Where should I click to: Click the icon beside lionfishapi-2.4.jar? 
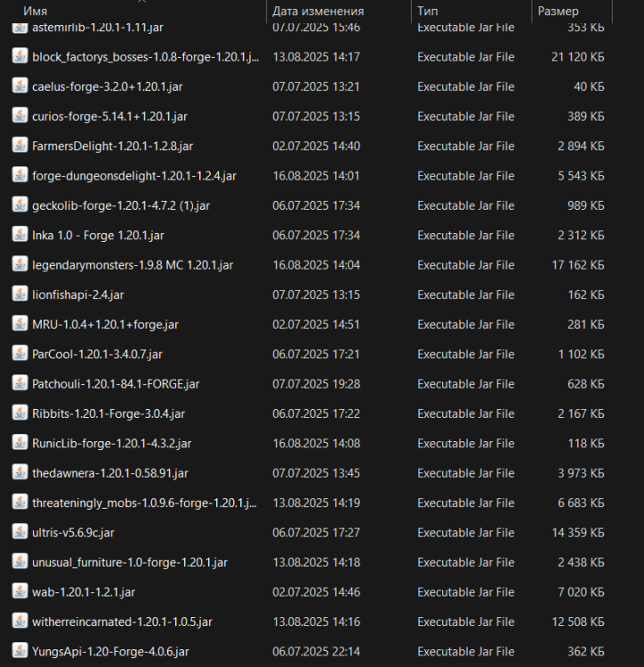pyautogui.click(x=20, y=293)
